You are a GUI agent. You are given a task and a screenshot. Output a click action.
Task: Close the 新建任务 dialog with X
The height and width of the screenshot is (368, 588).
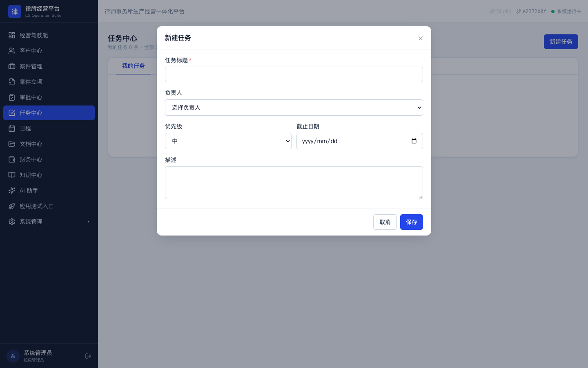pos(421,38)
